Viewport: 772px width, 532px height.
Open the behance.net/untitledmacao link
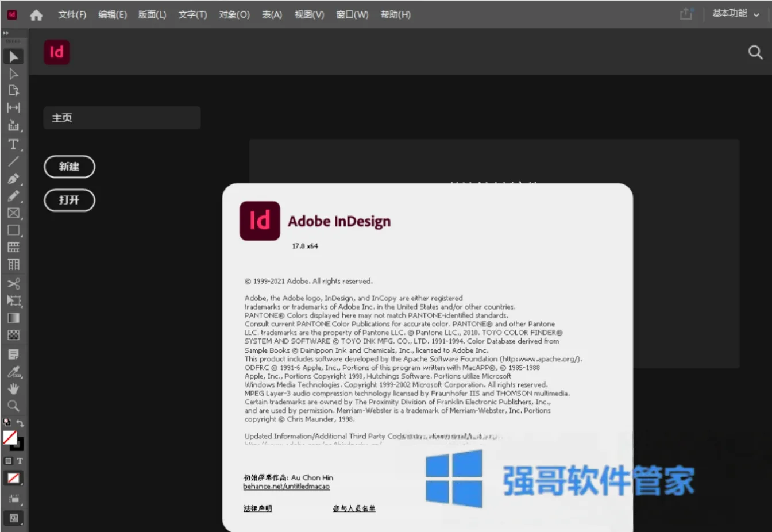(286, 487)
